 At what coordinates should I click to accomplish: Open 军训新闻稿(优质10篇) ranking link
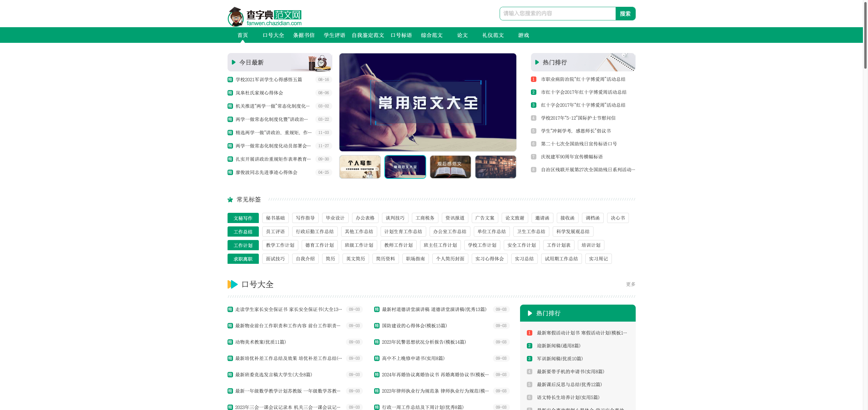(x=560, y=359)
